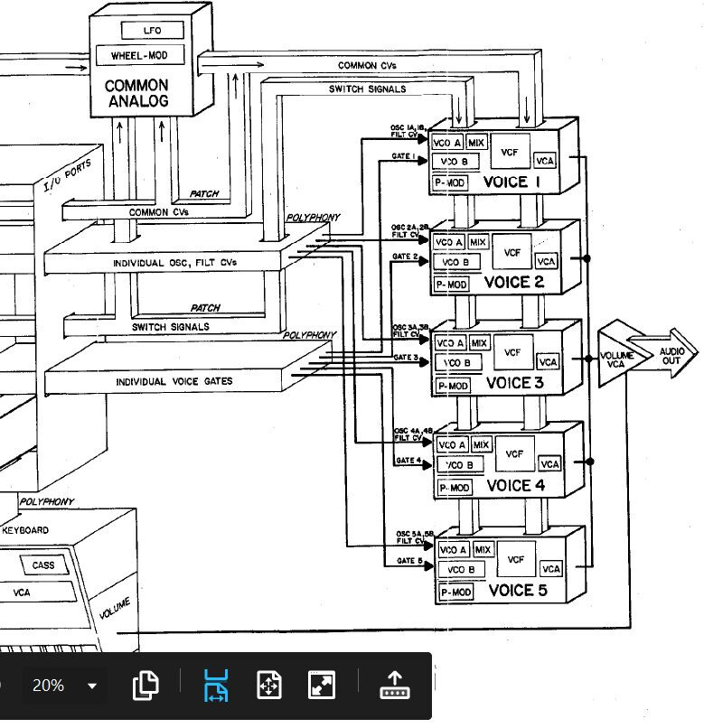704x728 pixels.
Task: Open the 20% zoom level dropdown
Action: [92, 686]
